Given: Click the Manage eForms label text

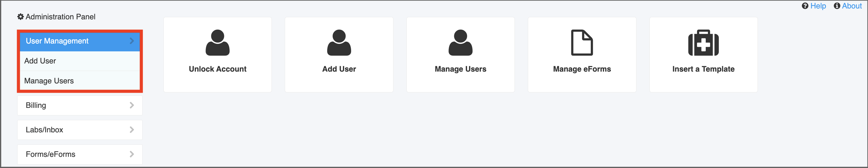Looking at the screenshot, I should click(582, 69).
